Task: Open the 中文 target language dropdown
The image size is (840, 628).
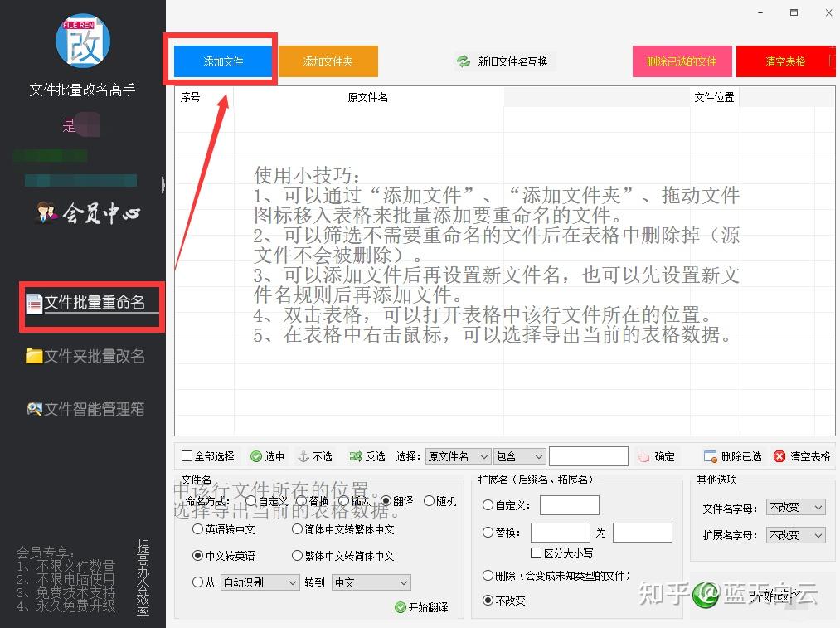Action: (371, 582)
